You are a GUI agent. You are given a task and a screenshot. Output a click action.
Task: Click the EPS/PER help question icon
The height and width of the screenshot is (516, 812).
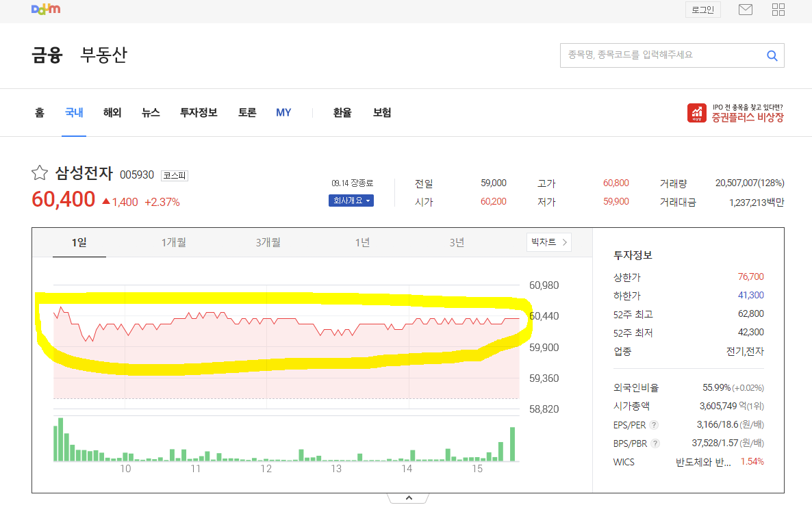point(654,425)
